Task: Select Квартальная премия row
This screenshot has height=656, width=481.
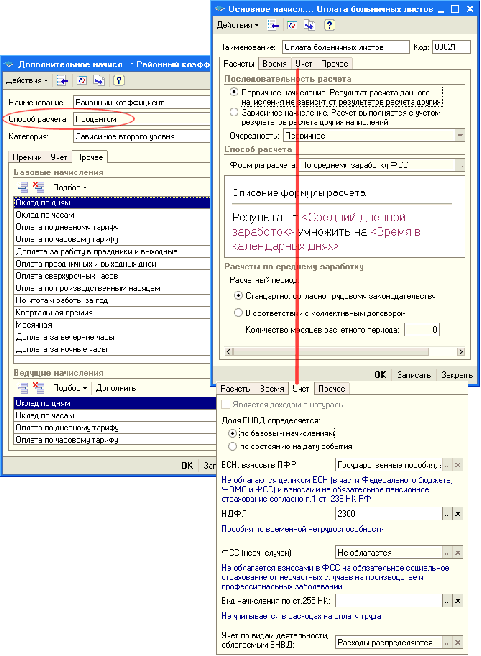Action: click(112, 313)
